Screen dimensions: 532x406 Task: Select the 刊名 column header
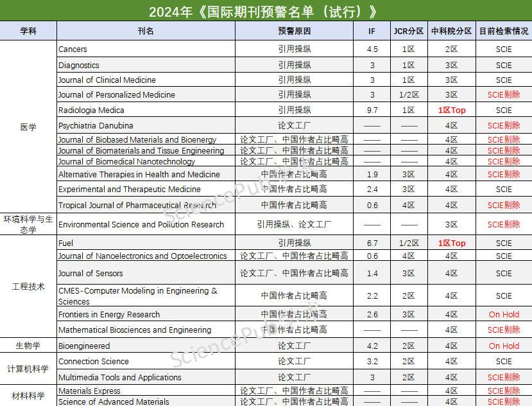click(146, 31)
